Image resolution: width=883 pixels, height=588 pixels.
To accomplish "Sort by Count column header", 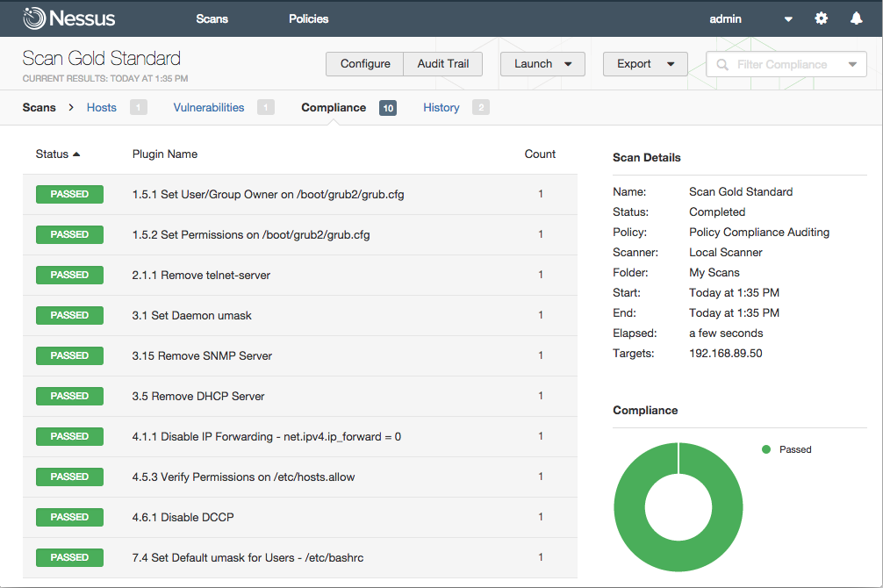I will coord(540,154).
